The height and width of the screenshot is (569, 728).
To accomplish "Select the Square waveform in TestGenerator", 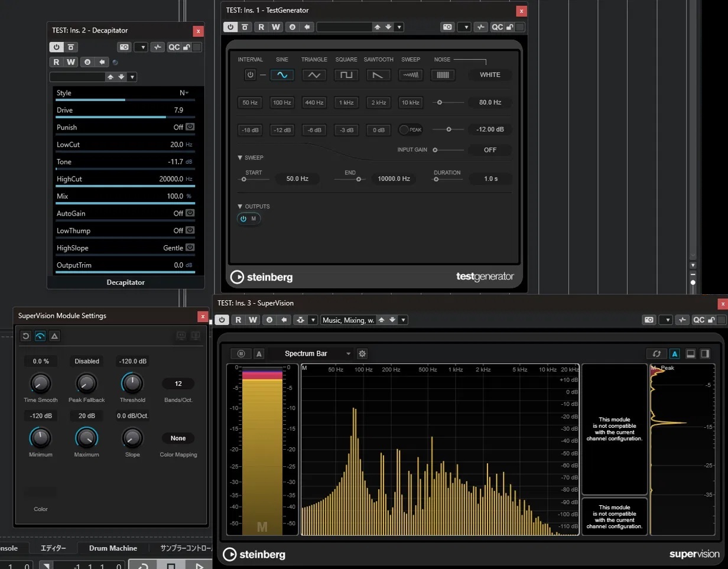I will coord(346,75).
